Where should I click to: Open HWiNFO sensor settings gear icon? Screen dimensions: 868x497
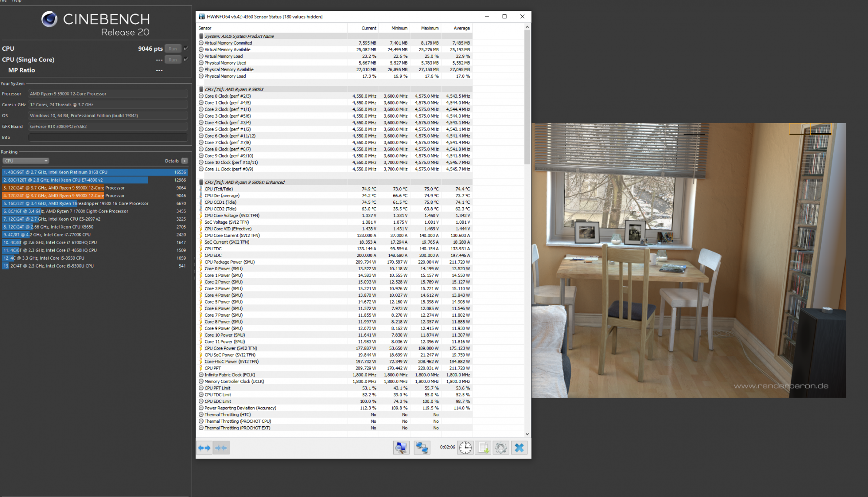tap(501, 448)
